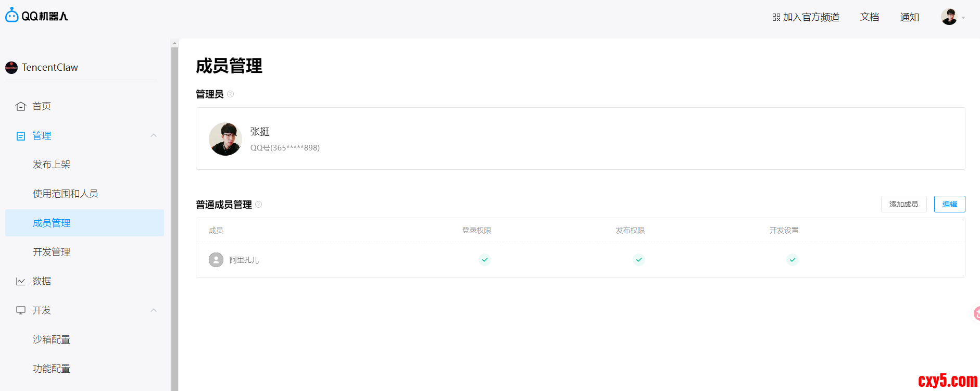Click the sidebar scrollbar up arrow

pyautogui.click(x=174, y=43)
